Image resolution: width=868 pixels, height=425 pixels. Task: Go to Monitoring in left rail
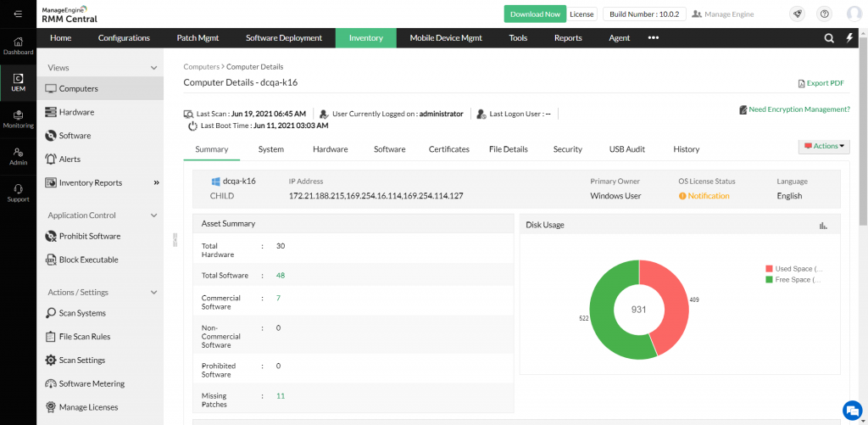pyautogui.click(x=18, y=118)
